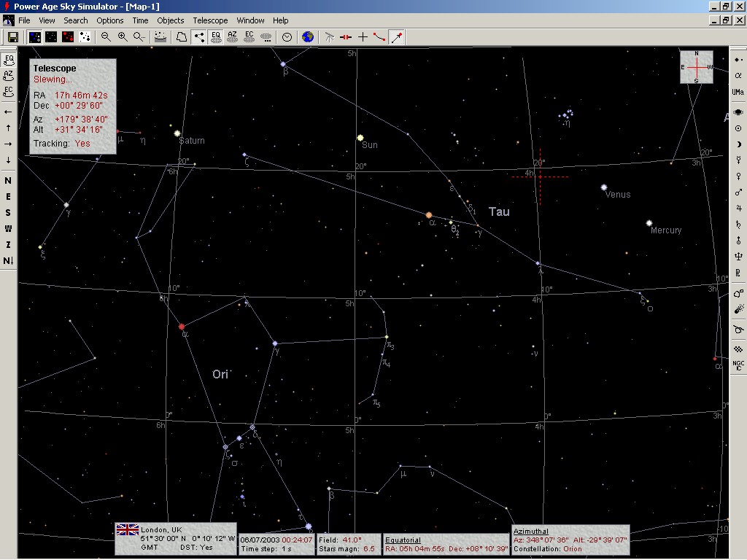747x560 pixels.
Task: Click the red telescope disconnect icon
Action: pyautogui.click(x=346, y=37)
